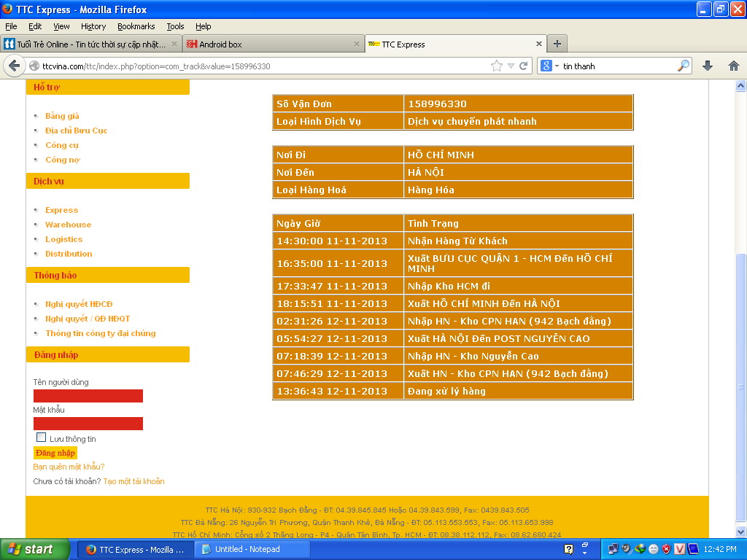Open the Downloads arrow button

pyautogui.click(x=708, y=66)
